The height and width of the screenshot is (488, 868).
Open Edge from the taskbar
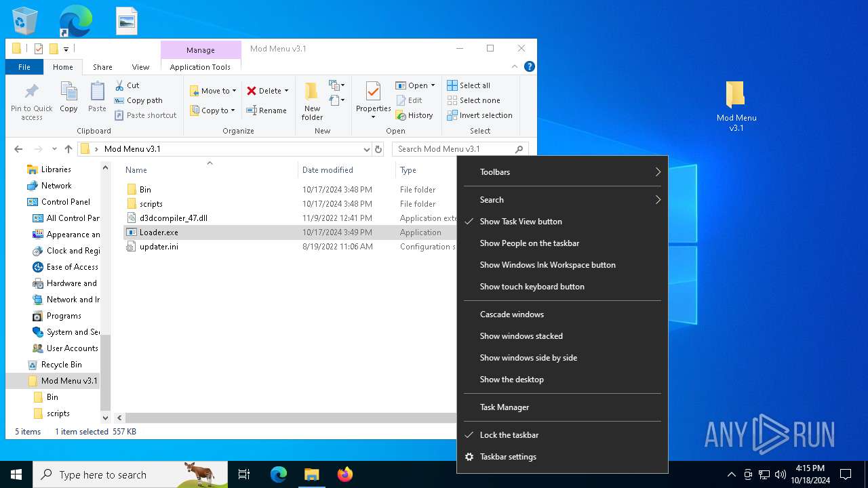click(x=279, y=474)
